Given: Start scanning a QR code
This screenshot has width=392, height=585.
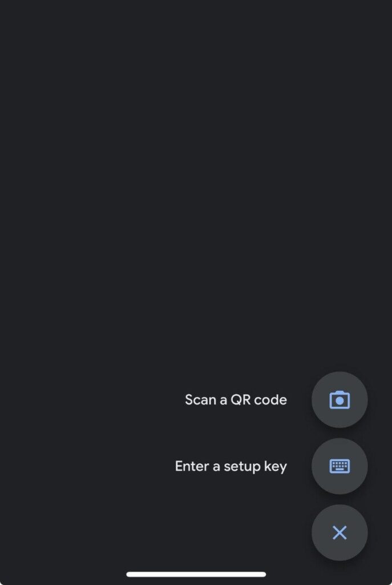Looking at the screenshot, I should [340, 400].
